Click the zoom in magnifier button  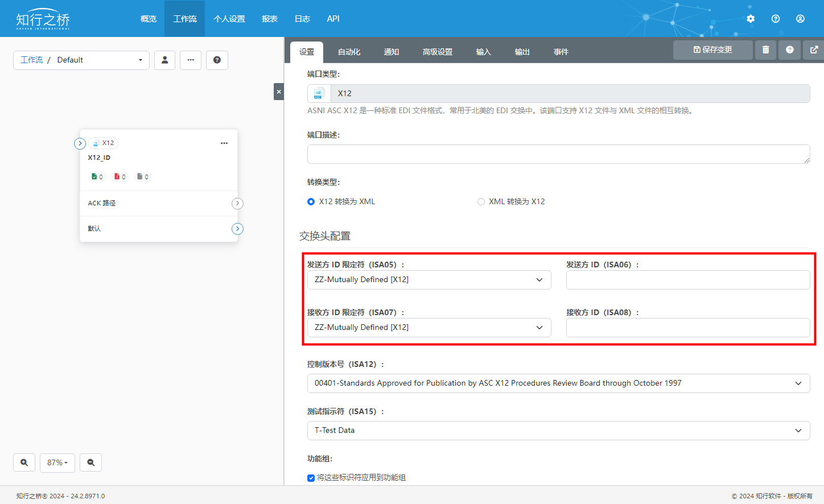pos(24,462)
